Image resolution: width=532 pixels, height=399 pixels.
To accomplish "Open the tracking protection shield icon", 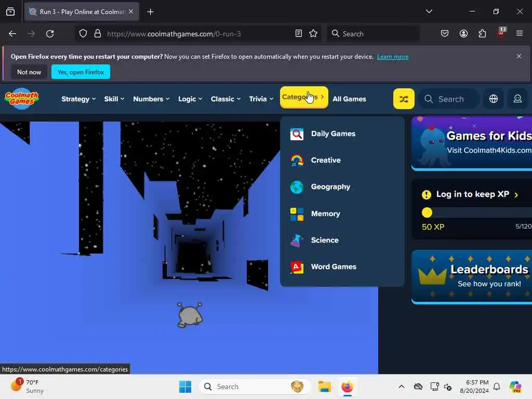I will [83, 34].
